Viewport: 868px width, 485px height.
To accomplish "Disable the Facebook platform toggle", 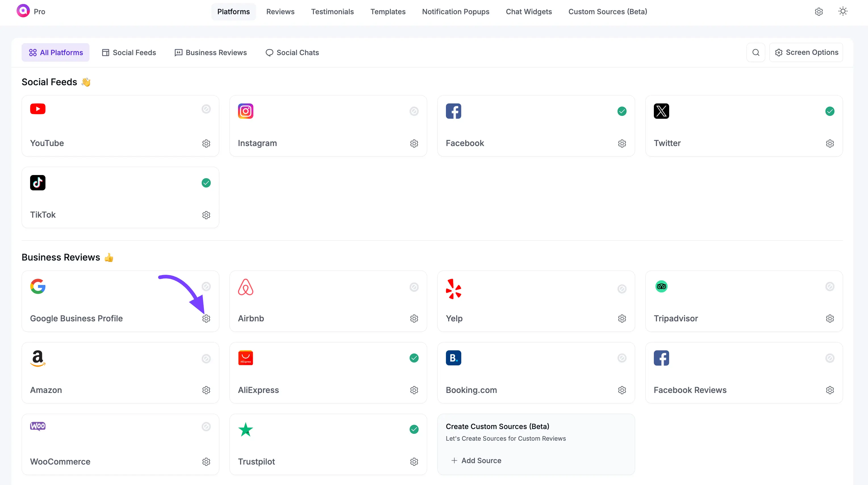I will point(622,111).
